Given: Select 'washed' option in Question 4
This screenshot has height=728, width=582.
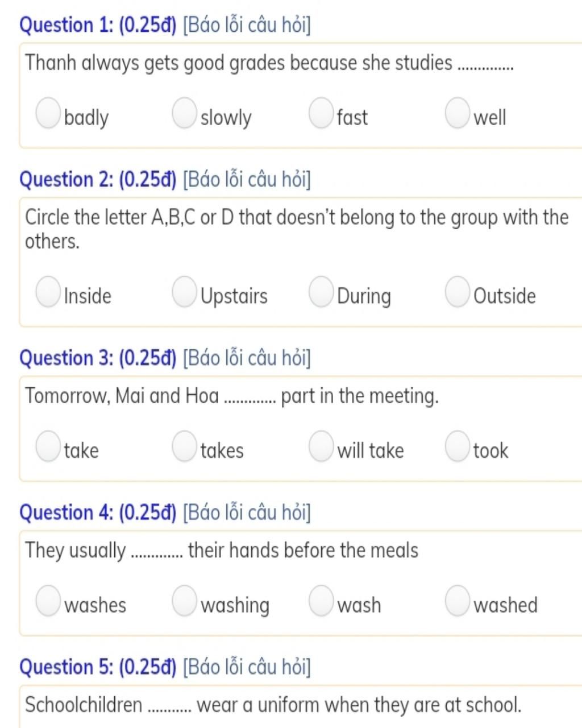Looking at the screenshot, I should click(458, 601).
